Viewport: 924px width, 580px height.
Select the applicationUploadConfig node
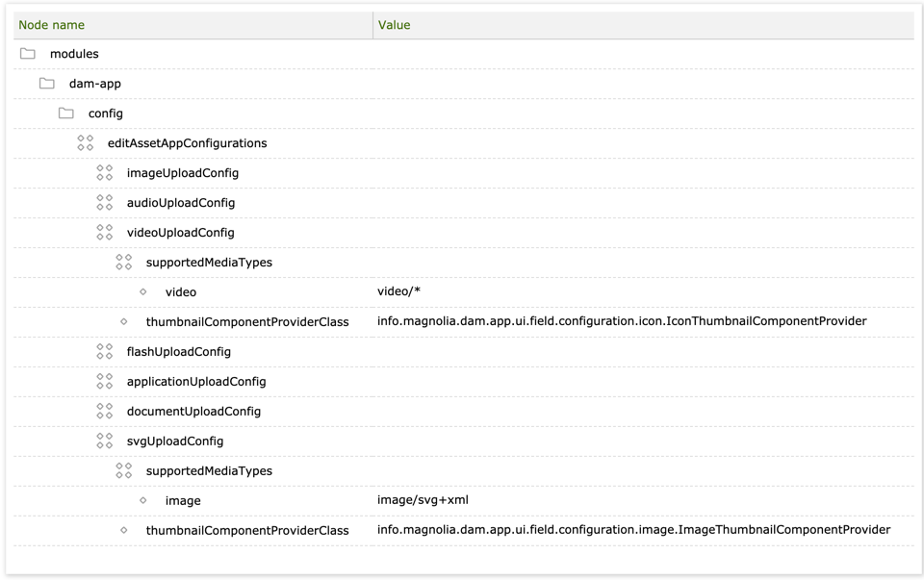[x=196, y=382]
